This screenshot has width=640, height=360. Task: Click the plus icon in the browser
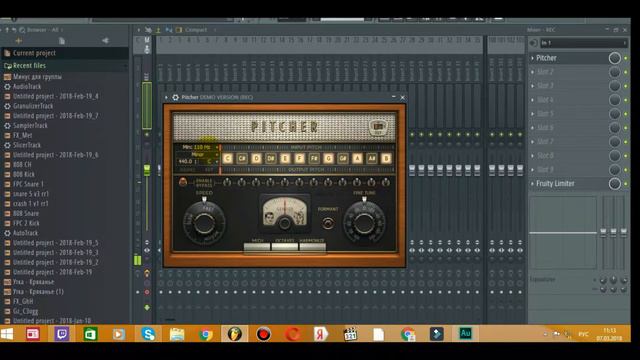pyautogui.click(x=18, y=41)
